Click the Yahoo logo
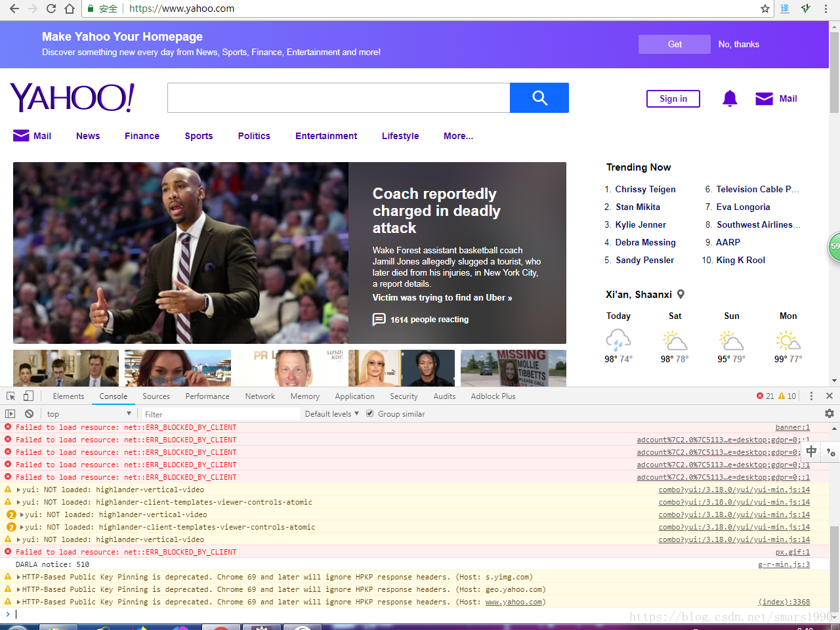 [73, 98]
